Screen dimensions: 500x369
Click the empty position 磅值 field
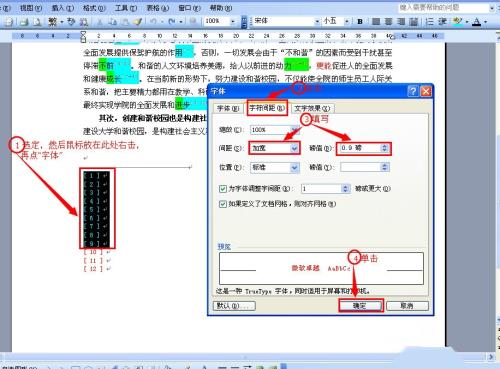coord(361,167)
